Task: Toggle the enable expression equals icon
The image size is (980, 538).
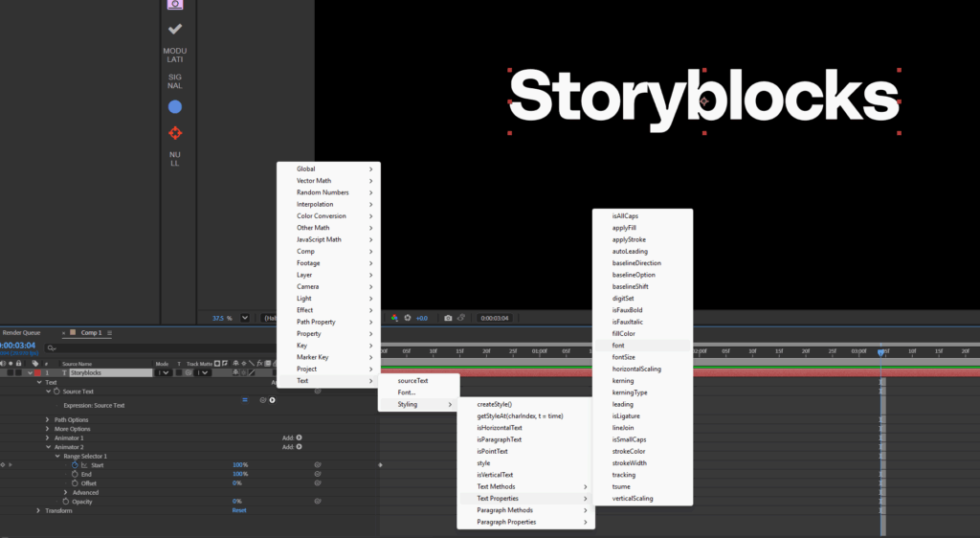Action: (245, 400)
